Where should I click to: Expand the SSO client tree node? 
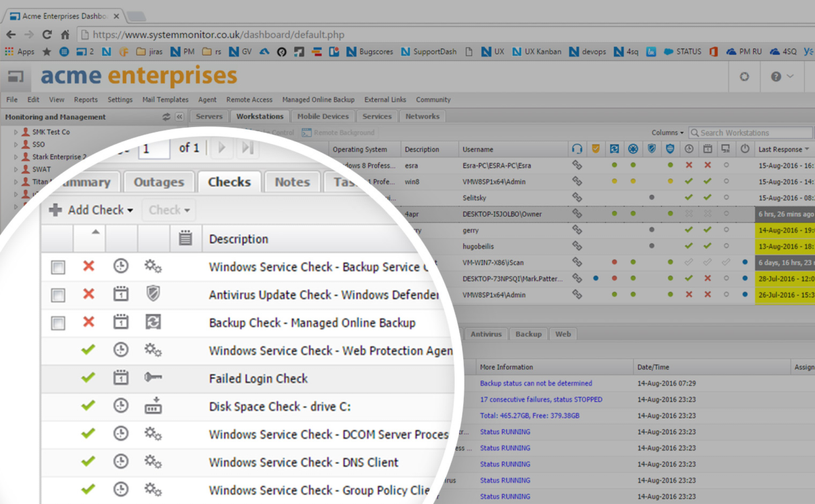16,145
